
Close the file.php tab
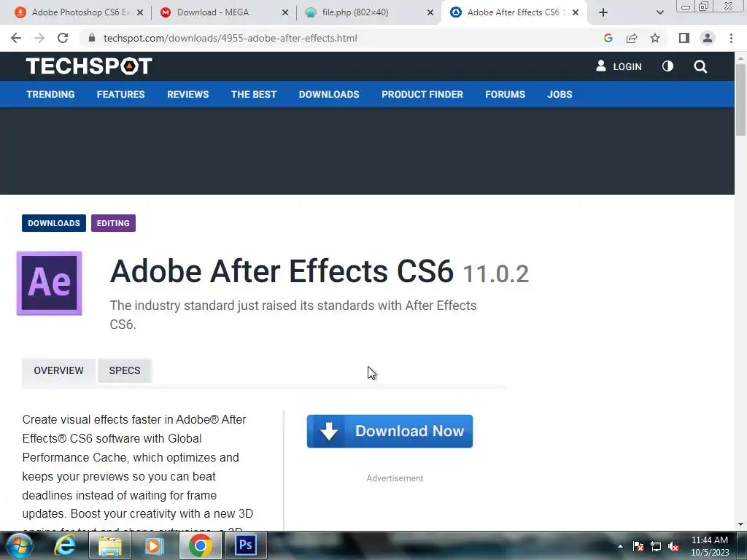430,12
